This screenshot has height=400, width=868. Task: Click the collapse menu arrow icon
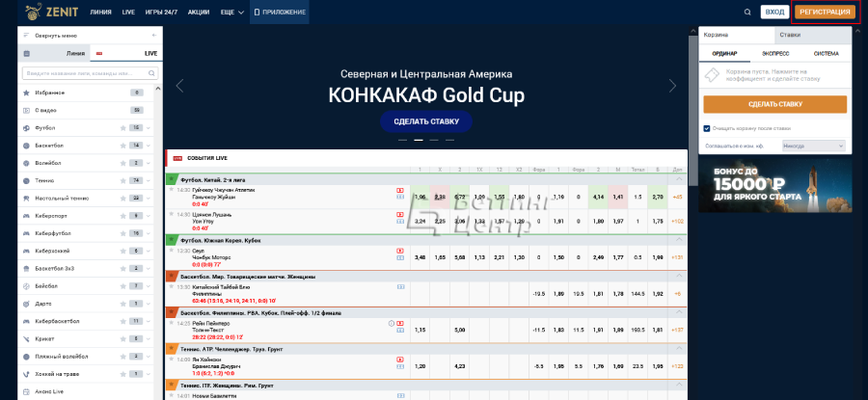click(154, 36)
